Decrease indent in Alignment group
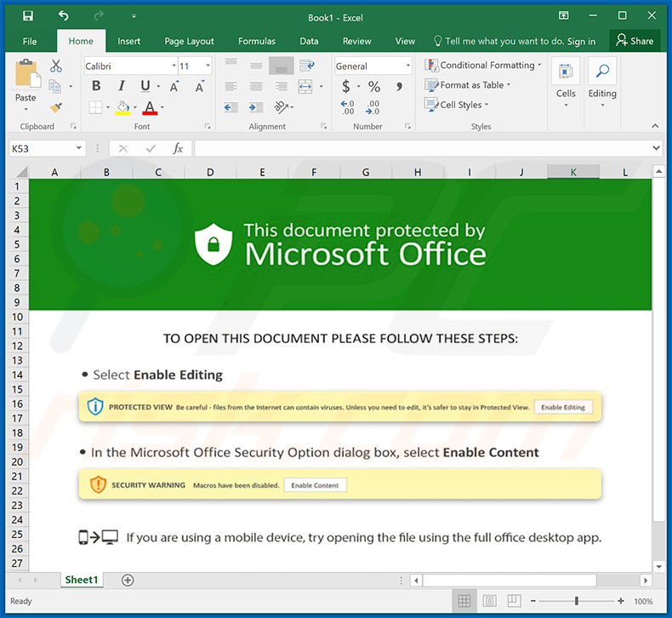This screenshot has width=672, height=618. point(231,107)
